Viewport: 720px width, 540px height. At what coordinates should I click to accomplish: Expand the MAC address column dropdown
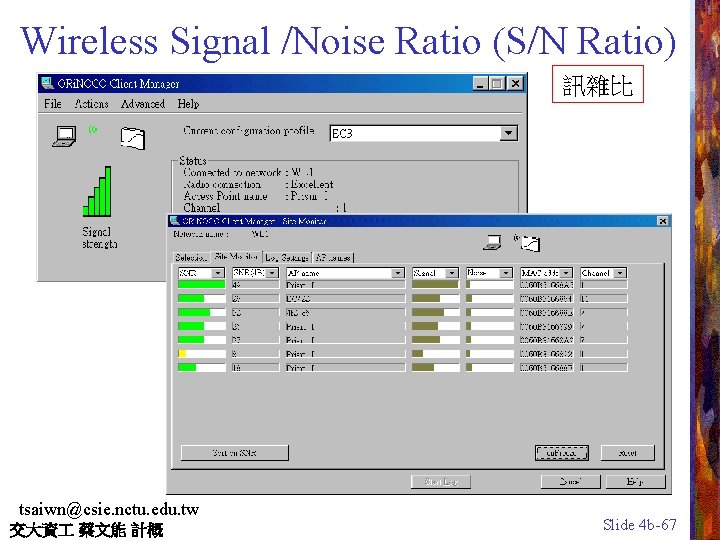pyautogui.click(x=566, y=273)
